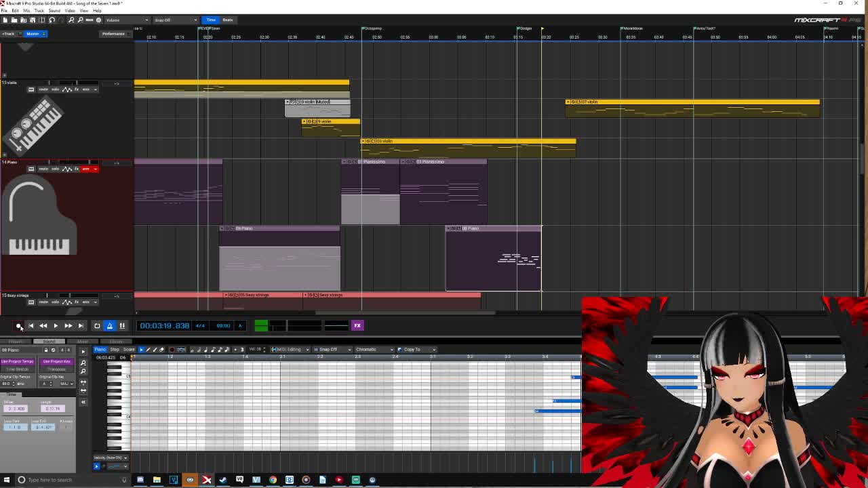This screenshot has height=488, width=868.
Task: Start playback with the Play button
Action: pos(56,326)
